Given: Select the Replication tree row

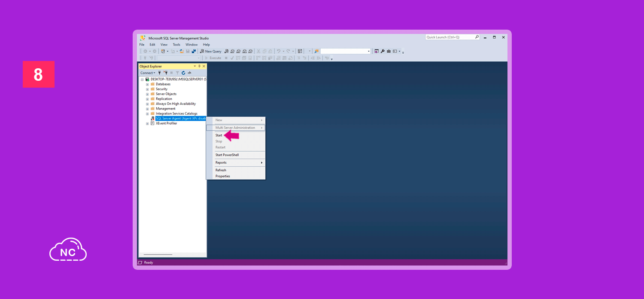Looking at the screenshot, I should [x=164, y=99].
